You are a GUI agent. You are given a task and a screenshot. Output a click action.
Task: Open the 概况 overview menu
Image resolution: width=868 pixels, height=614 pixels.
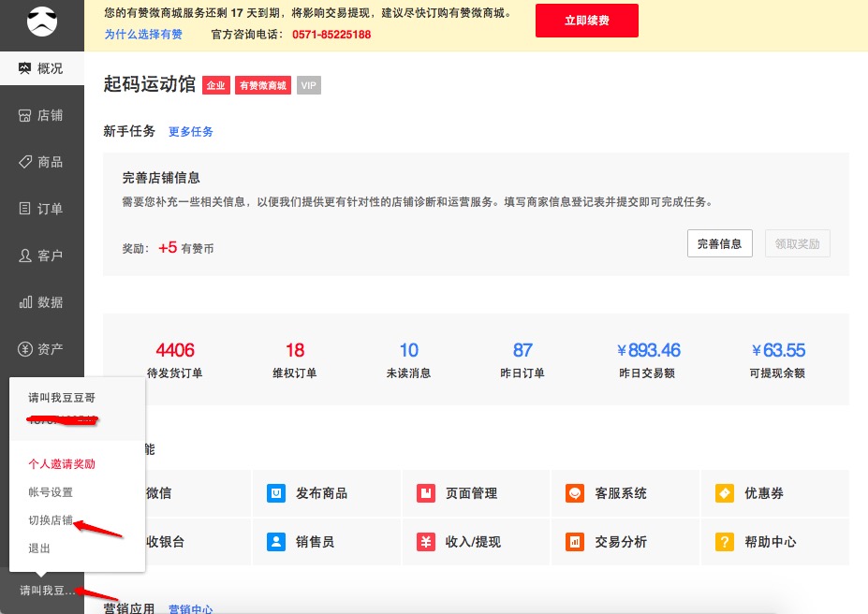click(42, 68)
